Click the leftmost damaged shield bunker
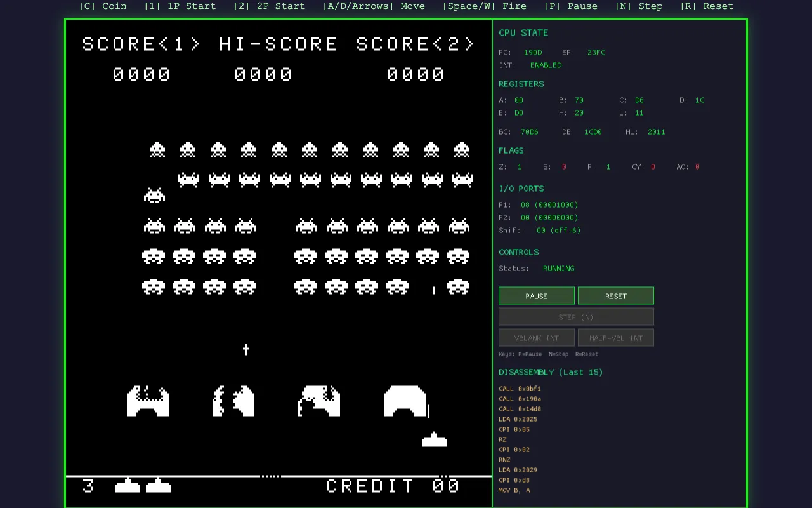812x508 pixels. pos(148,401)
